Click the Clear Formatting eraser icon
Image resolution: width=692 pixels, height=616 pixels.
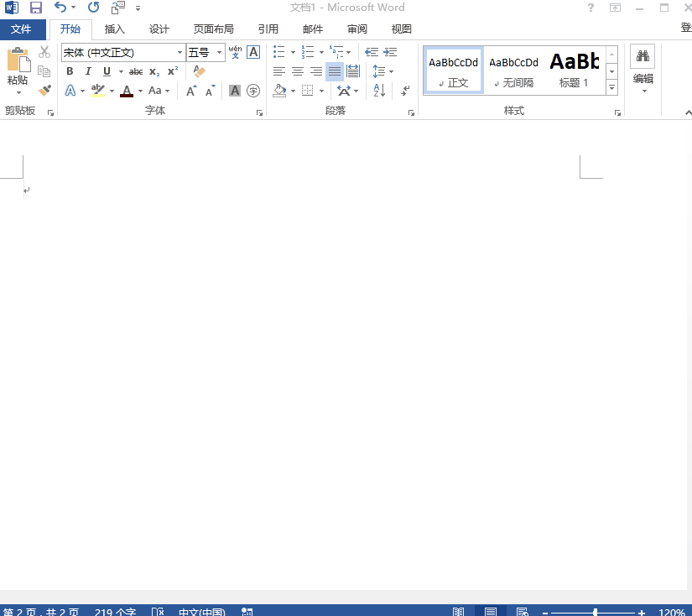coord(199,71)
